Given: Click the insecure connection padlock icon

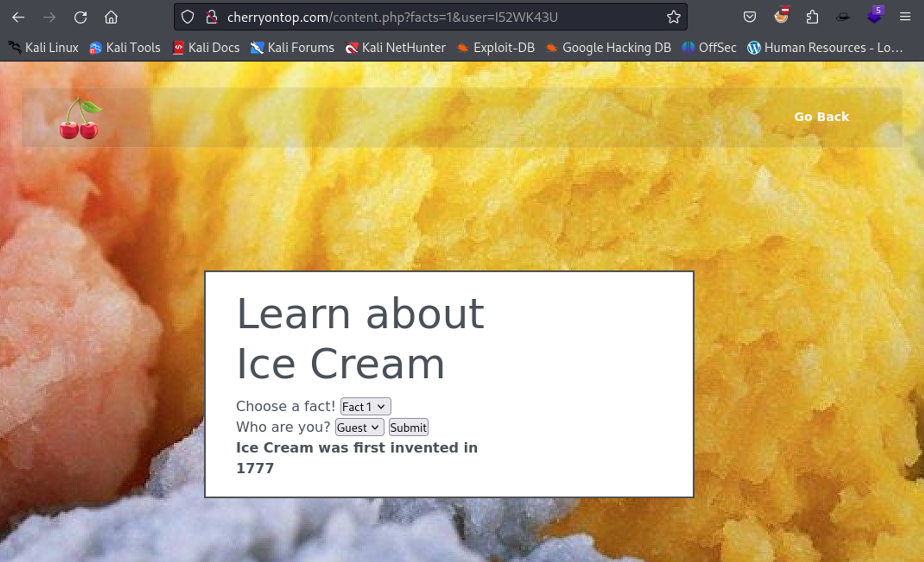Looking at the screenshot, I should tap(212, 18).
